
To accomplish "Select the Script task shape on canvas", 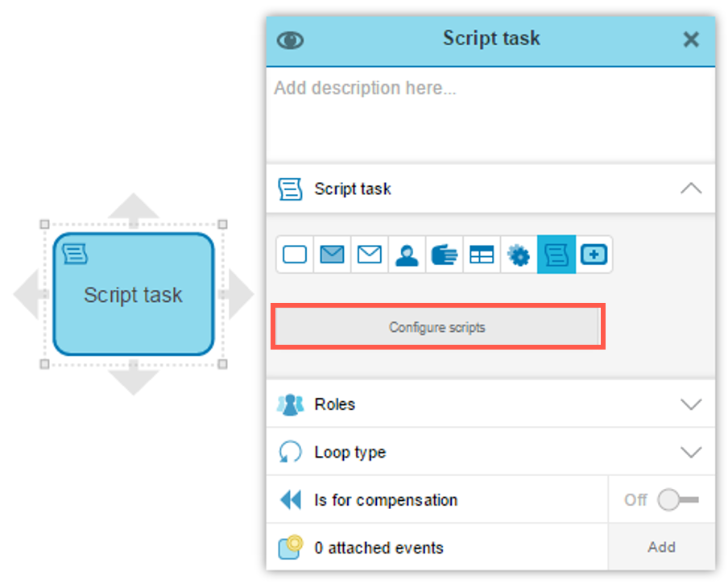I will tap(134, 295).
